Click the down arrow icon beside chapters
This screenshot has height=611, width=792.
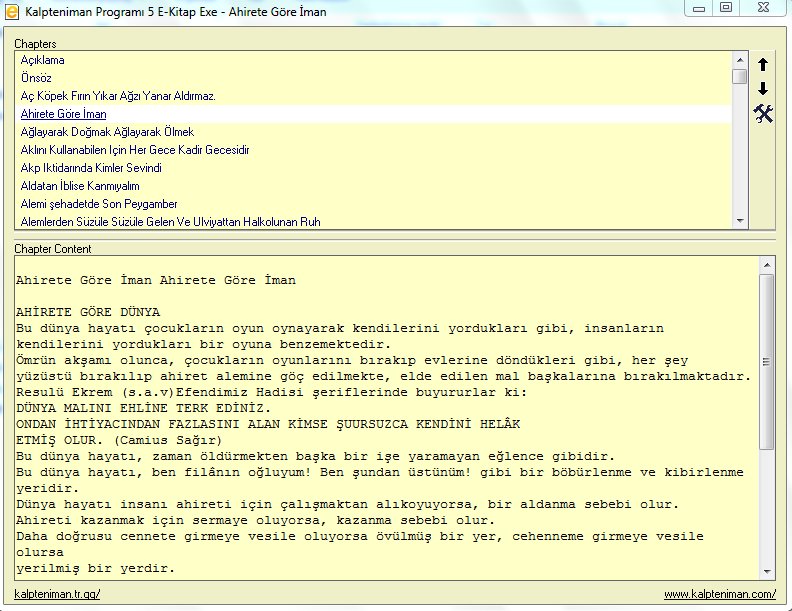763,89
